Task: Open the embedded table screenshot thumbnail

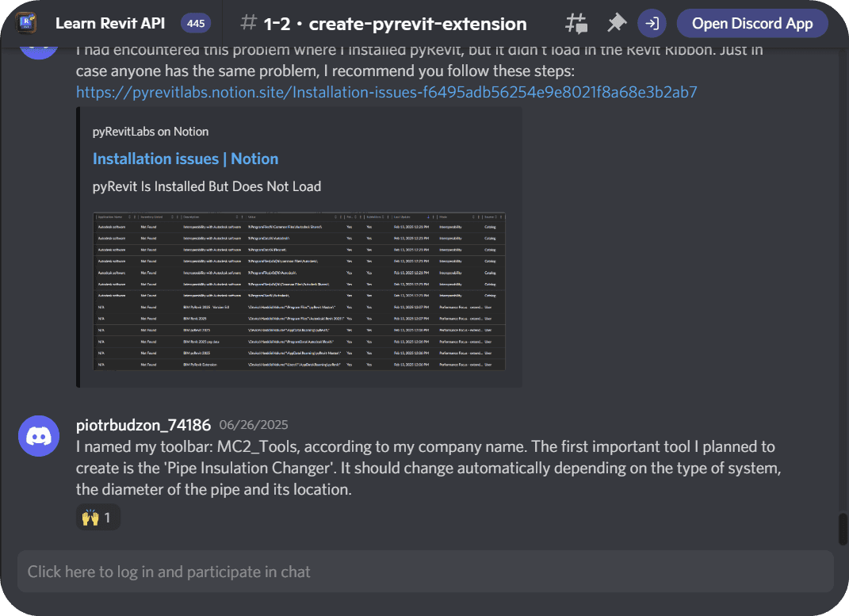Action: [299, 291]
